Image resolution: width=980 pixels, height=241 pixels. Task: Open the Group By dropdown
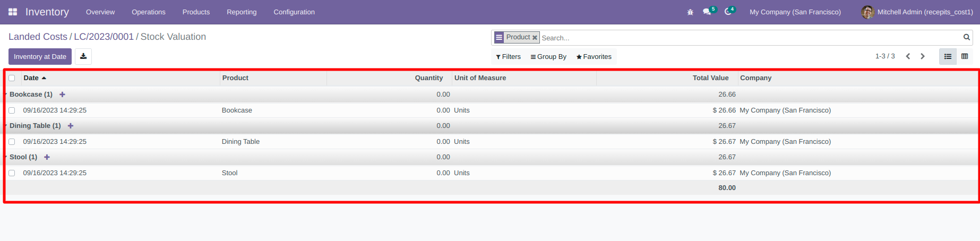click(548, 57)
